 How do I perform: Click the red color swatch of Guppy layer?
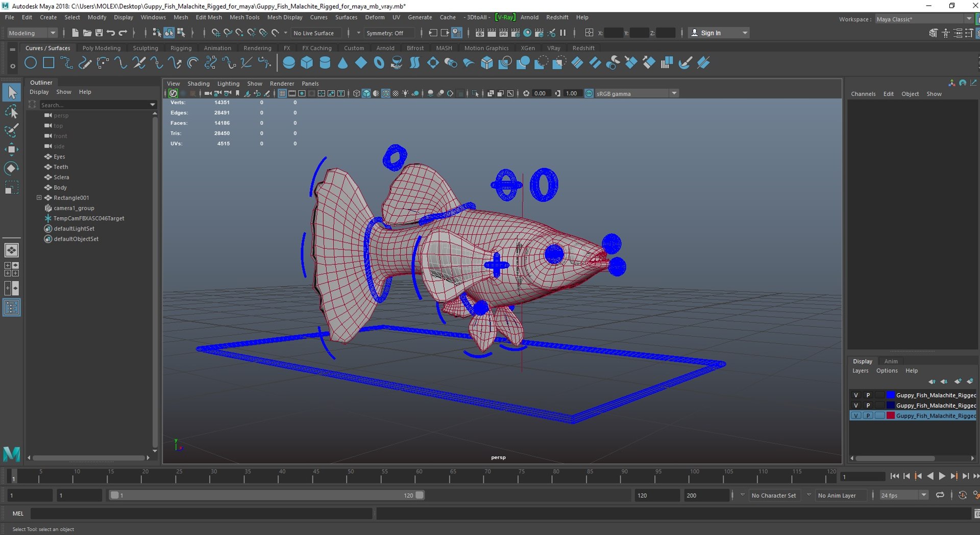(891, 416)
